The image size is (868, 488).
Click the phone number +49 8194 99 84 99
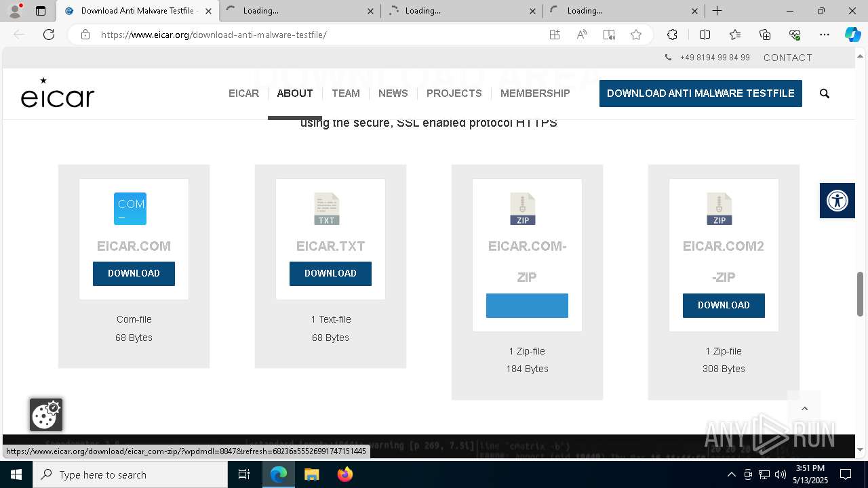(x=715, y=58)
